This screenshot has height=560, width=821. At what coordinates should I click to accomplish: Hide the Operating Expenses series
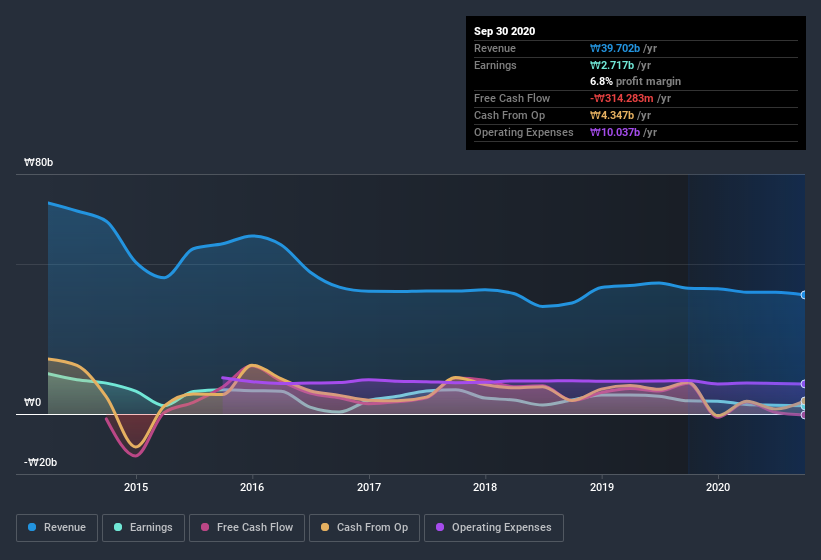point(493,528)
